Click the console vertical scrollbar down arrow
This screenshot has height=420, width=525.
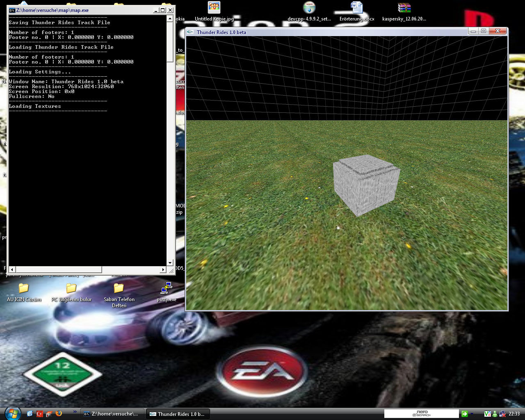170,263
